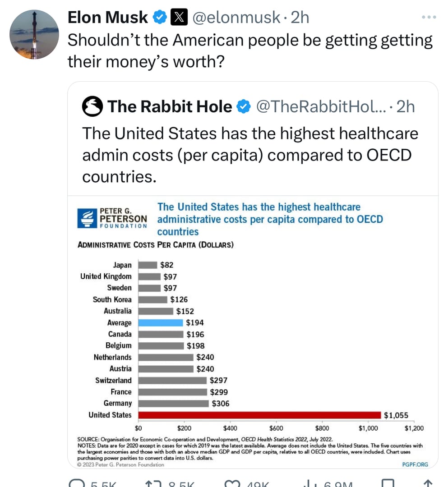The width and height of the screenshot is (448, 487).
Task: Open the three-dot more options menu
Action: 429,18
